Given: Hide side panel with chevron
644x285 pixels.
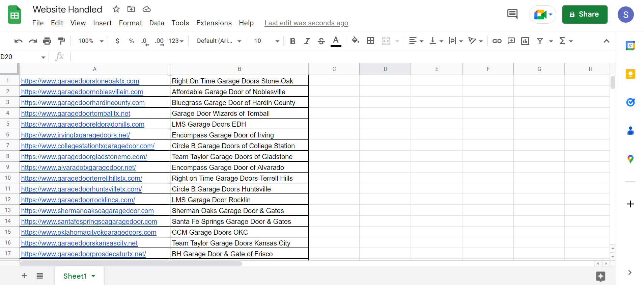Looking at the screenshot, I should point(629,273).
